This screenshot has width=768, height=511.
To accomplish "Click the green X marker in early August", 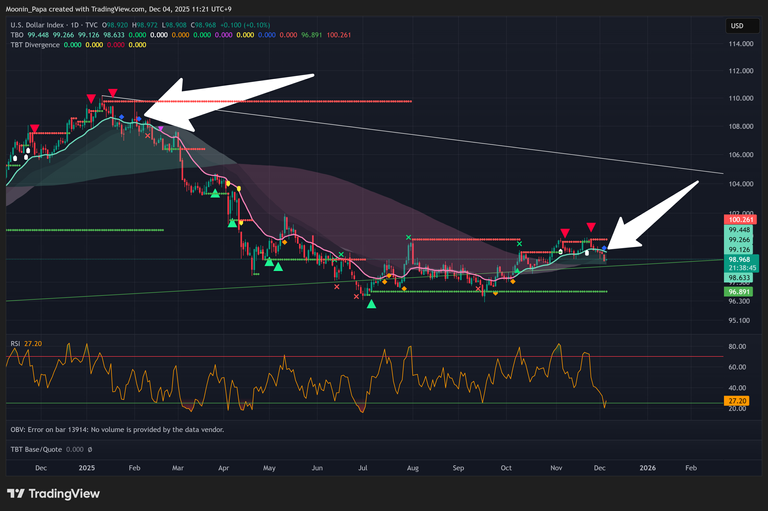I will click(x=409, y=238).
